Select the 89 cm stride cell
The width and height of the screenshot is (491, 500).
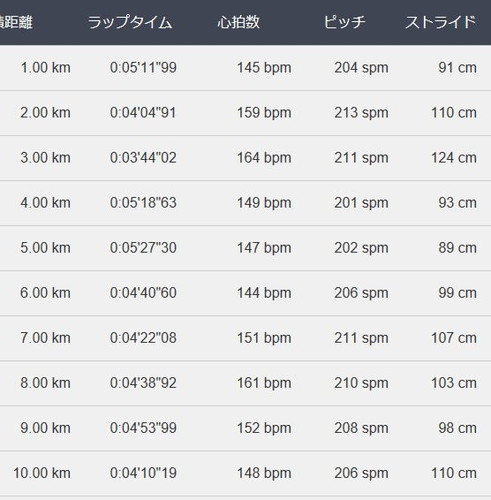(457, 248)
